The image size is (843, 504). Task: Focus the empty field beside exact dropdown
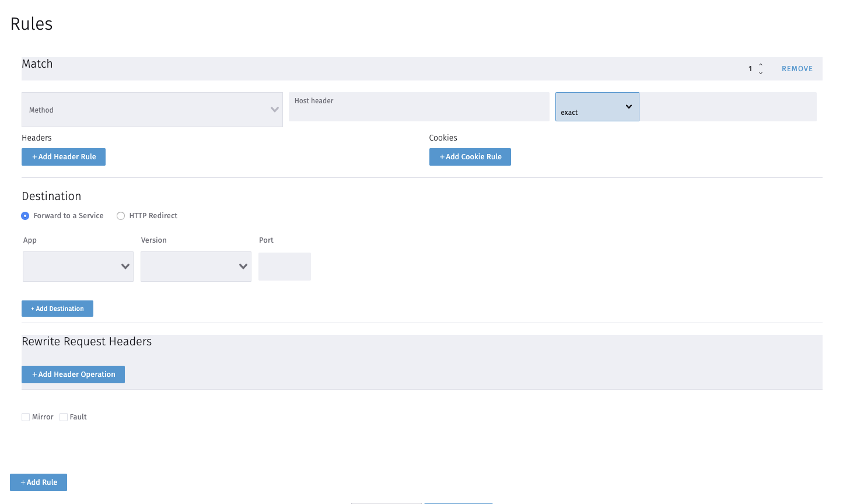(x=728, y=107)
